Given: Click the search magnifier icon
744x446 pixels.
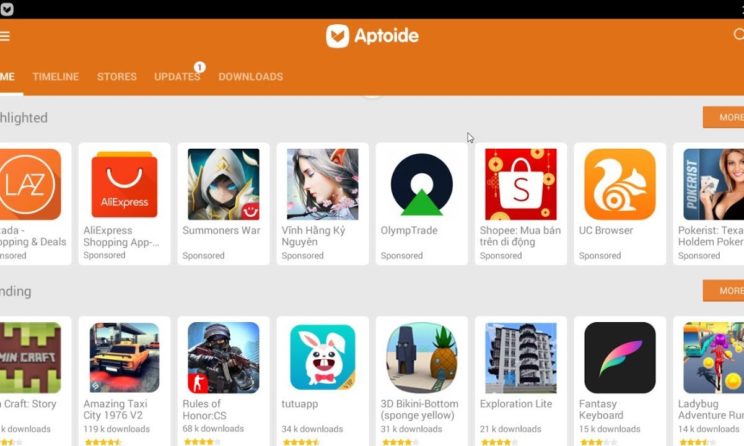Looking at the screenshot, I should 739,34.
